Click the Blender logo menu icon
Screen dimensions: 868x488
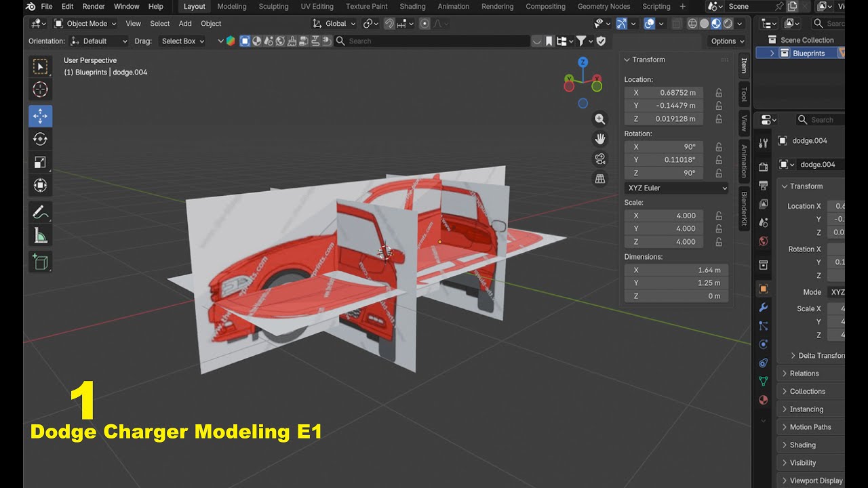click(x=31, y=6)
